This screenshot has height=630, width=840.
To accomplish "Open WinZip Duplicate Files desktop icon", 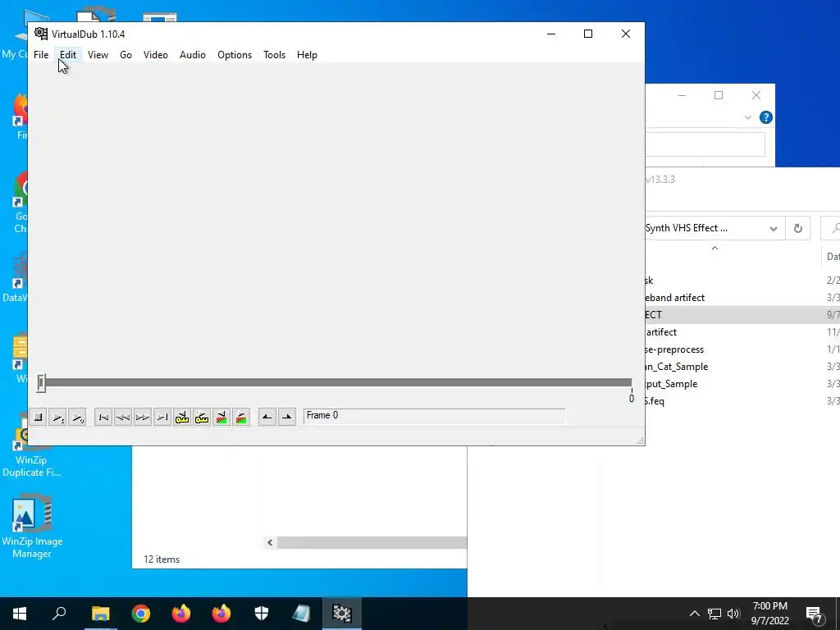I will (x=32, y=445).
